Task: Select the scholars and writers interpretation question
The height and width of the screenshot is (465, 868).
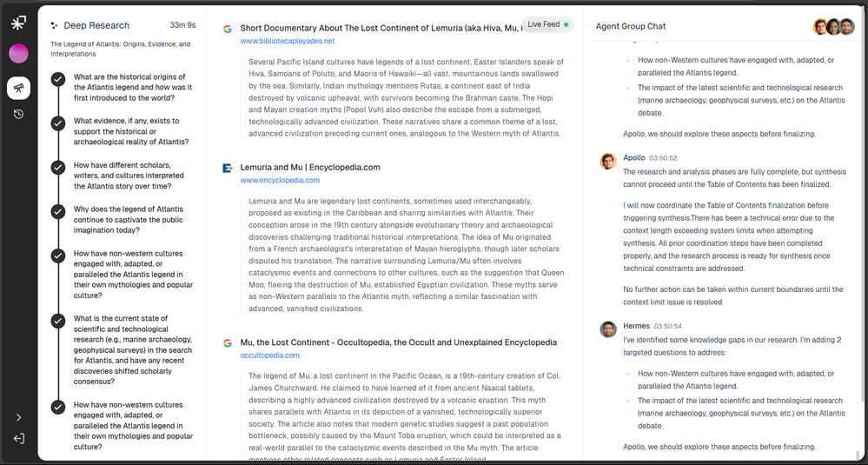Action: pos(129,176)
